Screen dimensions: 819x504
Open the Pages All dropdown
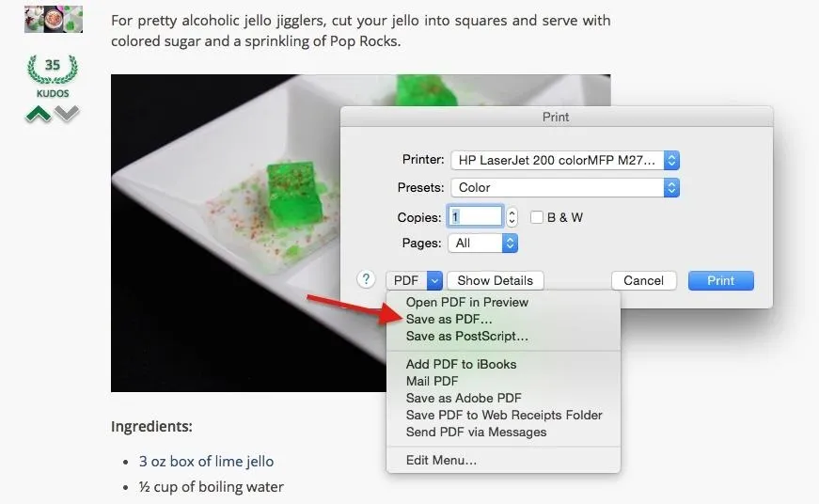pyautogui.click(x=483, y=243)
